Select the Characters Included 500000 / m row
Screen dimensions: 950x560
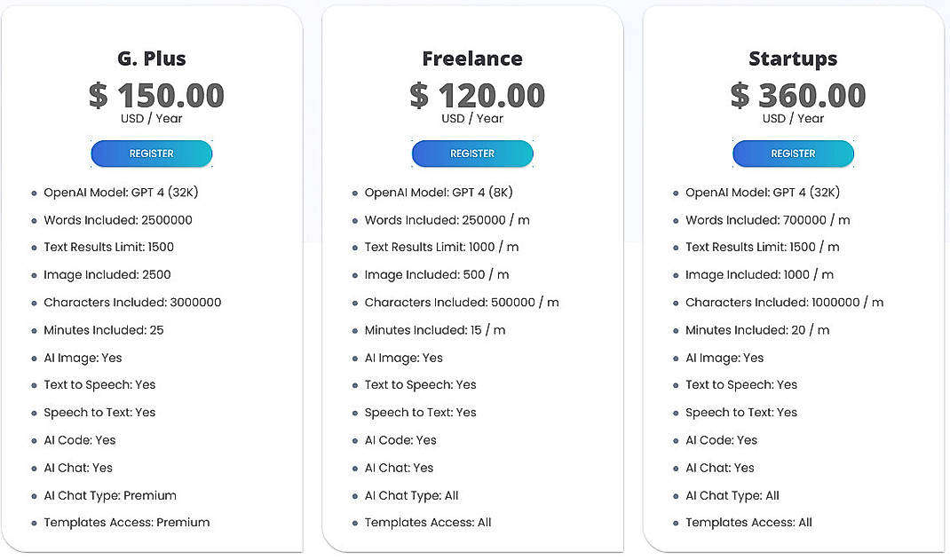click(x=461, y=302)
